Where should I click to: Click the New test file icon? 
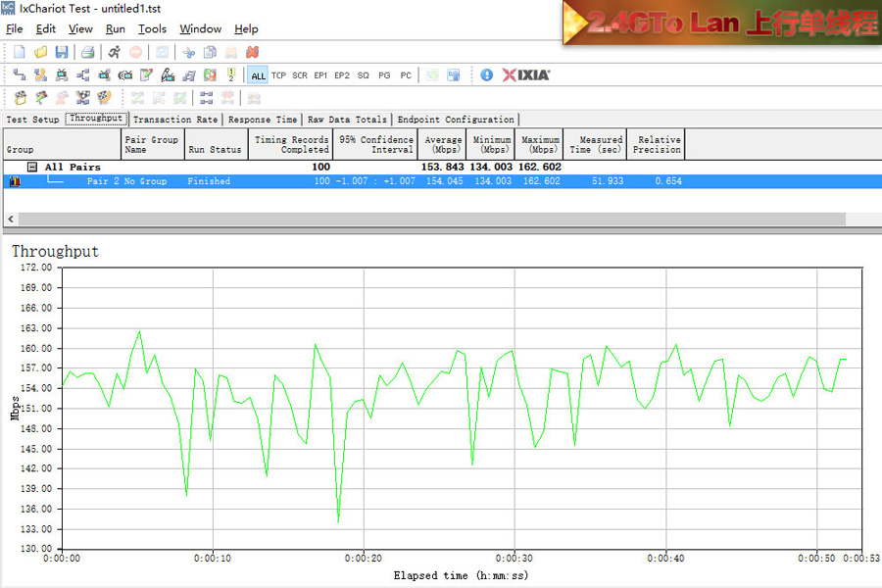tap(19, 52)
